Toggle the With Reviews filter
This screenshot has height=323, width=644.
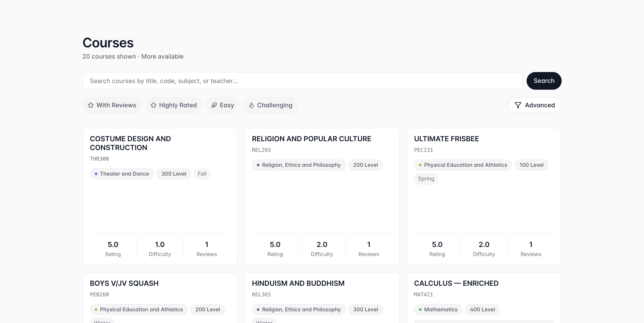(x=112, y=105)
